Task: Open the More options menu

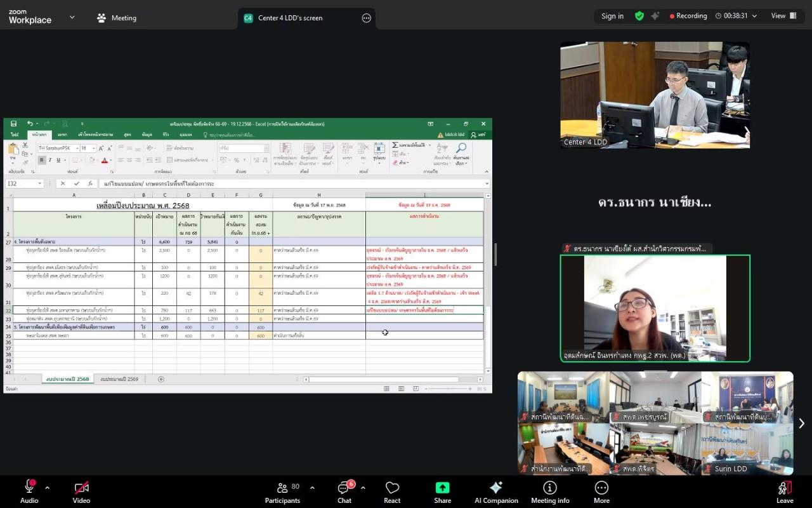Action: tap(601, 491)
